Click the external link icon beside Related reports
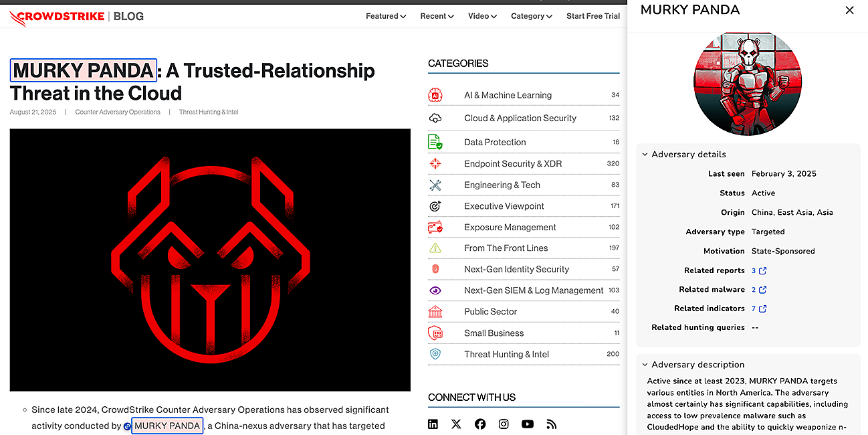This screenshot has height=435, width=868. (x=762, y=270)
